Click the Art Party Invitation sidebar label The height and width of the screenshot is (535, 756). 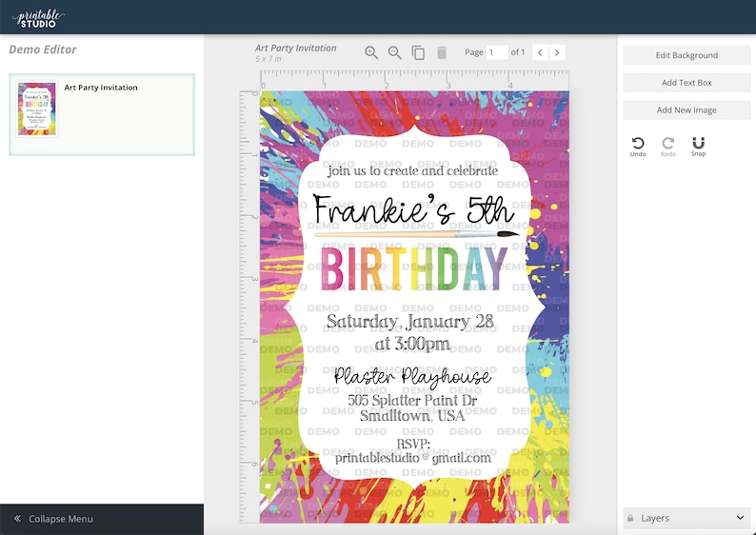[x=101, y=88]
